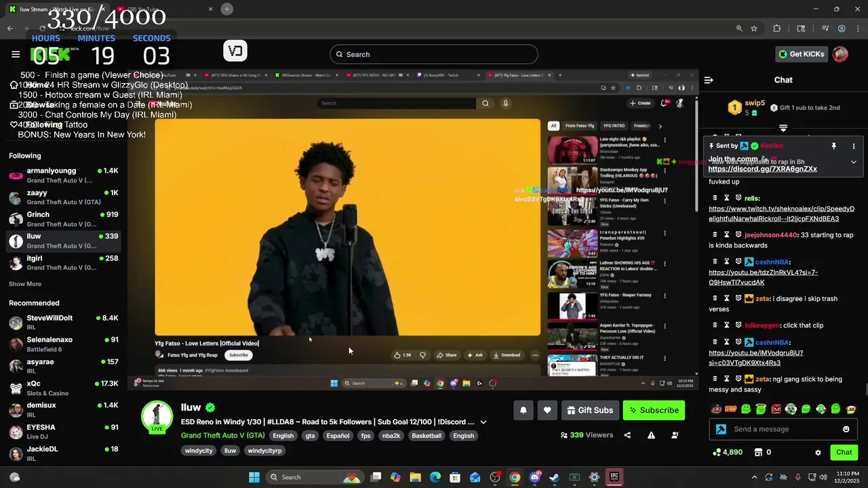Open Discord from the taskbar
This screenshot has height=488, width=868.
point(534,477)
